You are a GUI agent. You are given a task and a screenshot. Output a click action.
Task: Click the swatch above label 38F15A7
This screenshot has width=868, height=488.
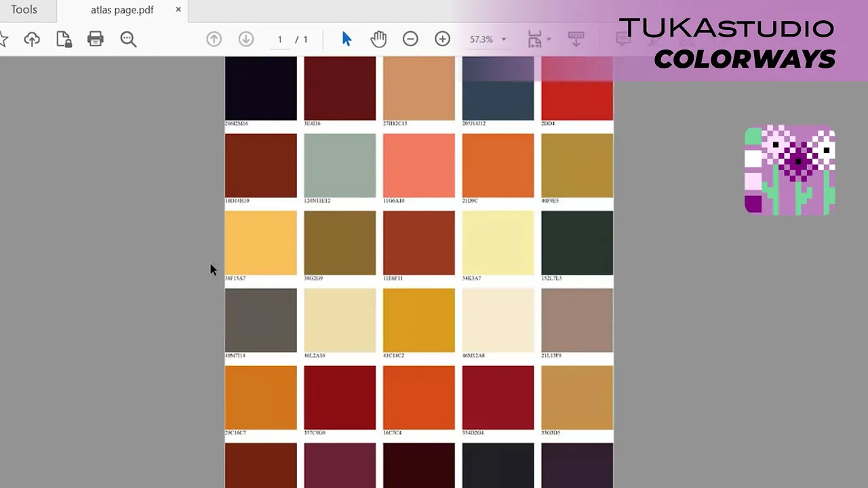261,243
